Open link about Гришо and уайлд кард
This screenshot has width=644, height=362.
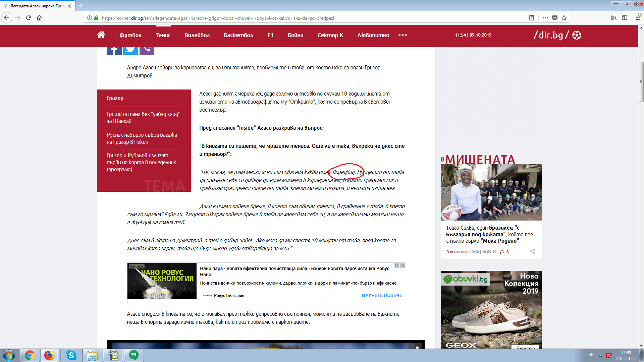pyautogui.click(x=143, y=118)
